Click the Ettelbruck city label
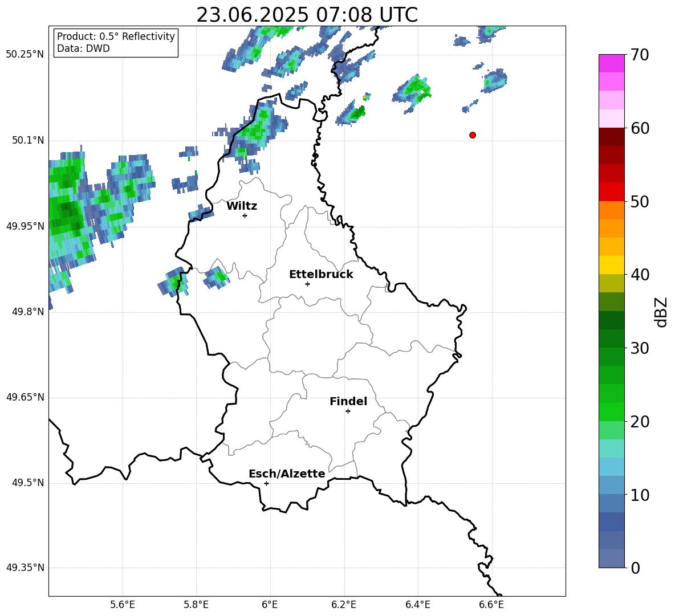This screenshot has width=675, height=616. (x=321, y=275)
